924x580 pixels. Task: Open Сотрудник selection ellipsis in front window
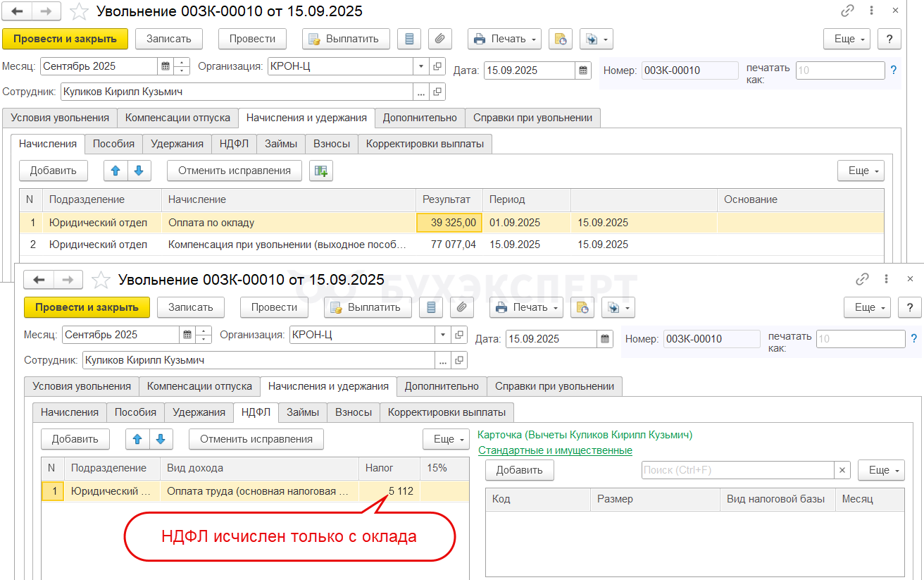443,360
